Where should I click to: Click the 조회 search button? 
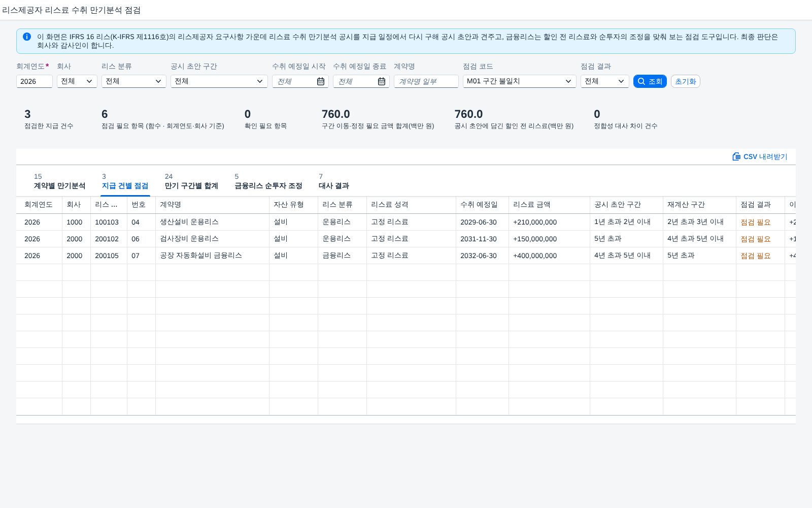[650, 81]
